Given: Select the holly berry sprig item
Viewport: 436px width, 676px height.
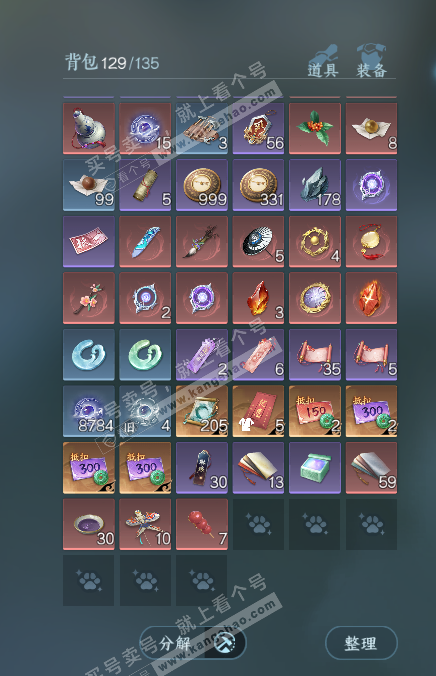Looking at the screenshot, I should [315, 128].
